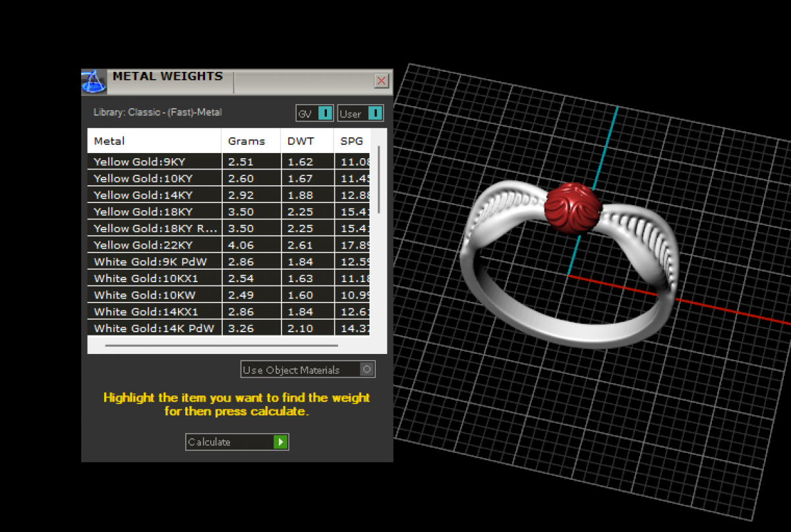Enable Use Object Materials option
The image size is (791, 532).
pos(367,369)
